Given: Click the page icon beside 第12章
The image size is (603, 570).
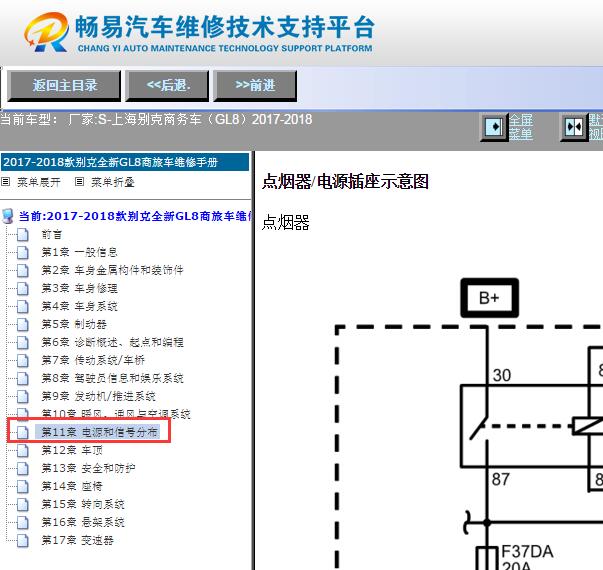Looking at the screenshot, I should click(23, 450).
